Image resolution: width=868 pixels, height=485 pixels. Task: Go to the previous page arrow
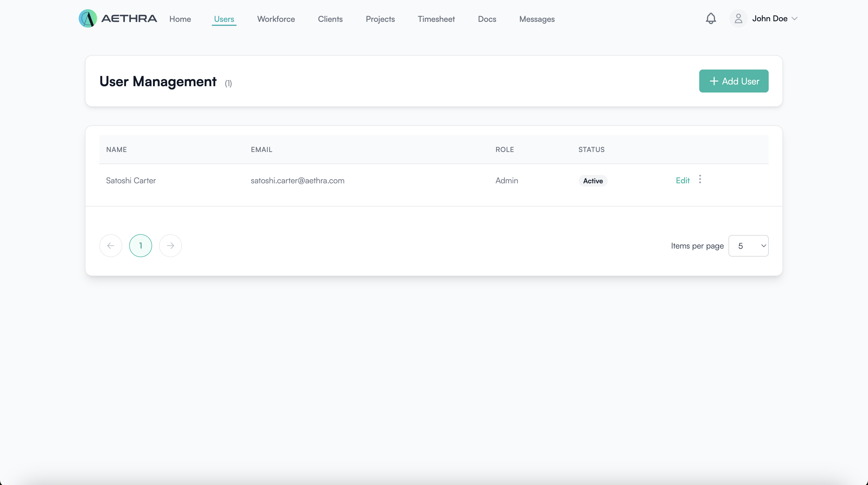[111, 246]
